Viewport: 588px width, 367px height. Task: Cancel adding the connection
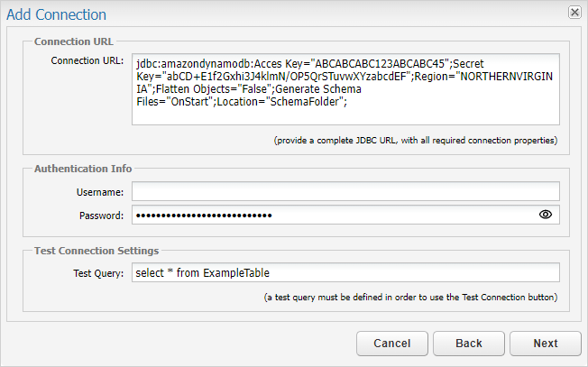pos(392,344)
